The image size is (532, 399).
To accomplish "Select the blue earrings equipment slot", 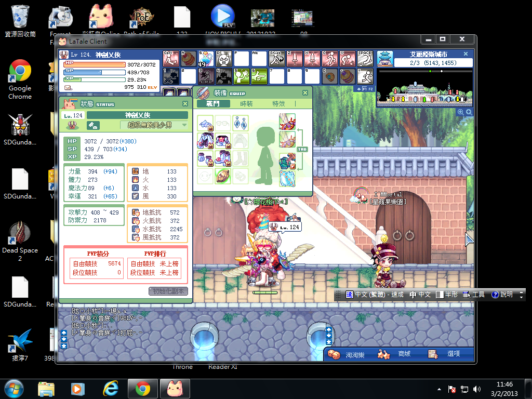I will click(241, 123).
